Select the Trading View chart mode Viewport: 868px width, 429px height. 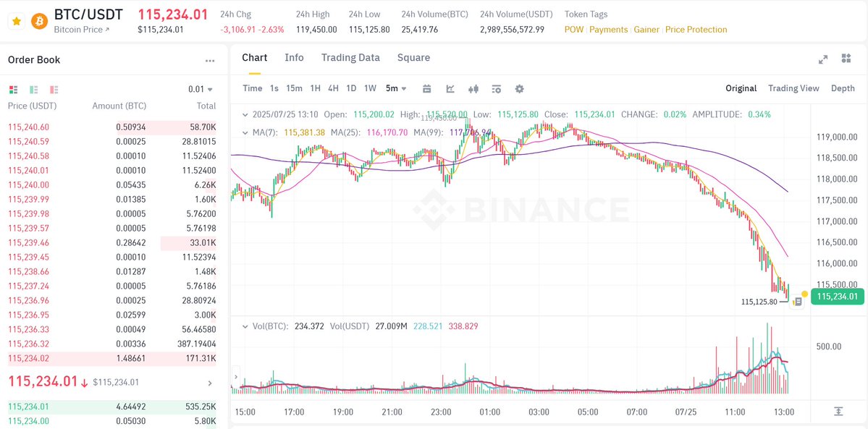coord(793,88)
